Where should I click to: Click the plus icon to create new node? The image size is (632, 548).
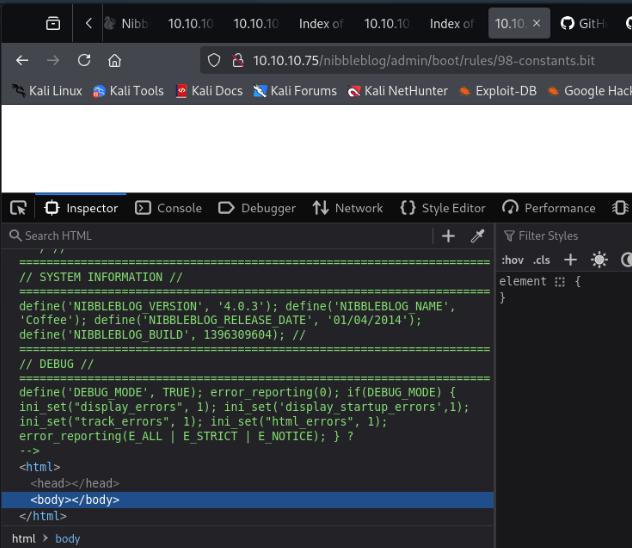tap(448, 236)
